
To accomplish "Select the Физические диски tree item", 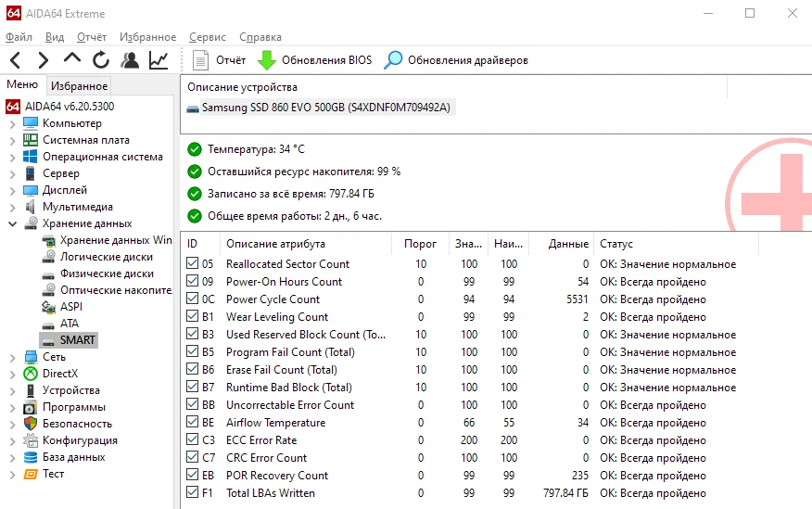I will coord(107,274).
